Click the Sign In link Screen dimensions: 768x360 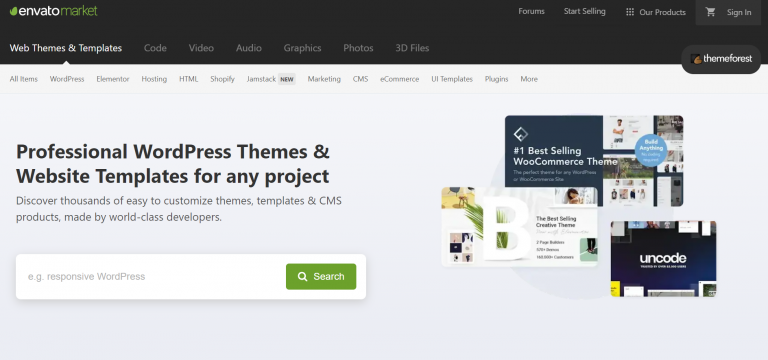[739, 12]
